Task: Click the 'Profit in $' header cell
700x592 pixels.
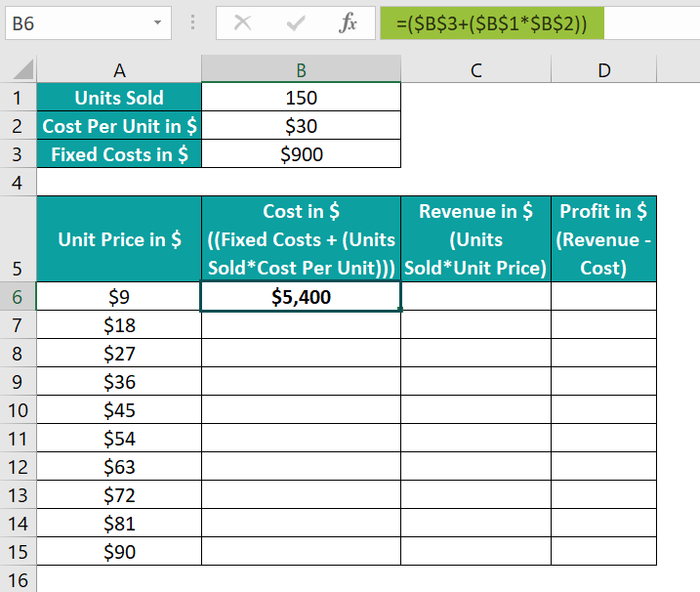Action: [603, 239]
